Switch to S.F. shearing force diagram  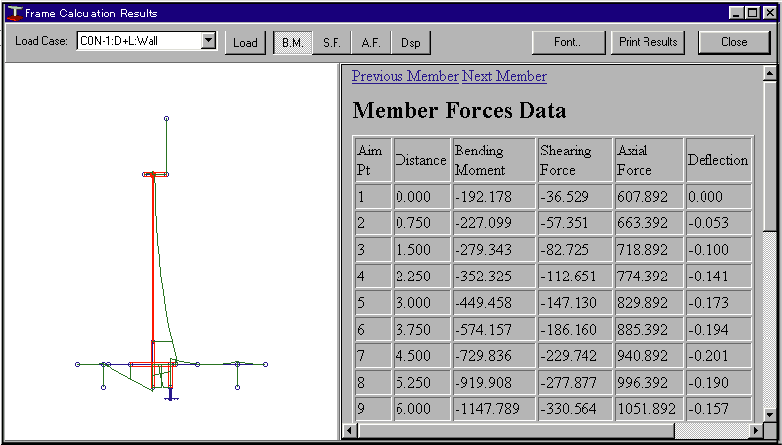point(332,43)
